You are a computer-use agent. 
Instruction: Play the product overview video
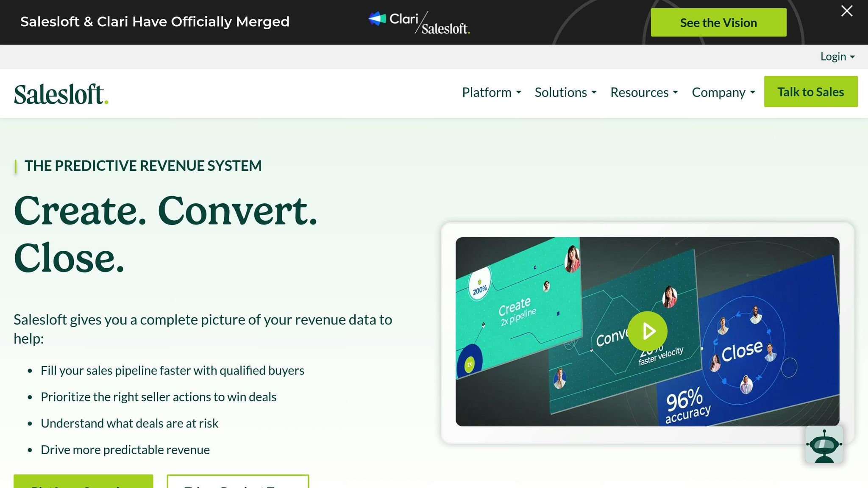click(x=647, y=331)
